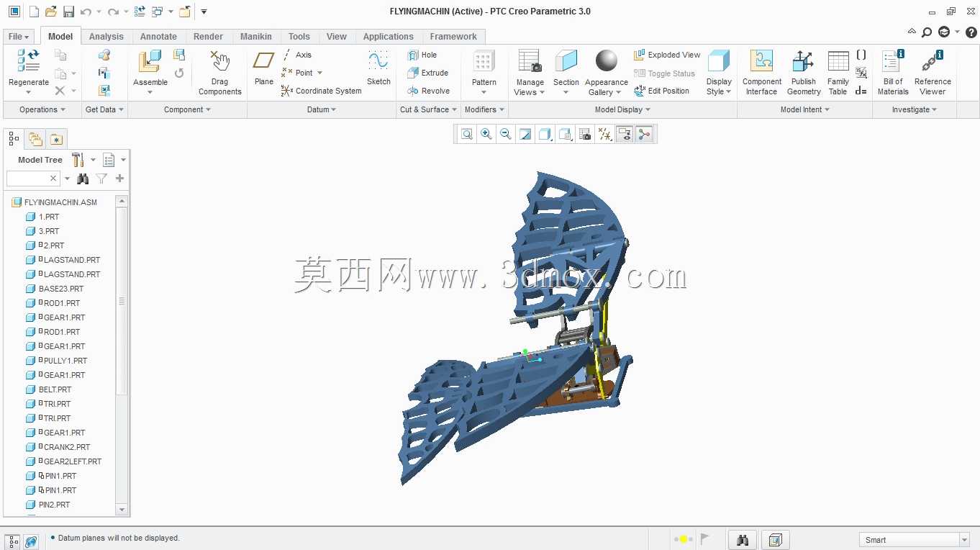Switch to the Annotate tab
980x550 pixels.
click(x=158, y=37)
